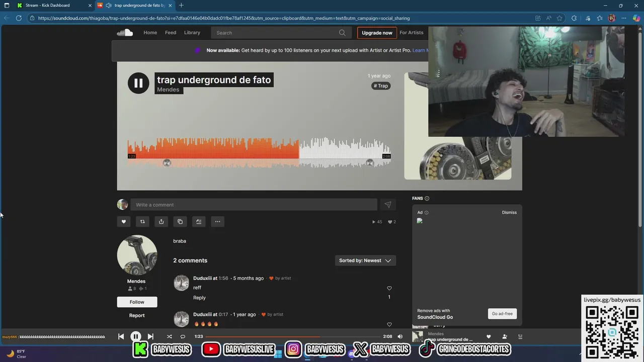The height and width of the screenshot is (362, 644).
Task: Click the search magnifier icon
Action: [x=342, y=33]
